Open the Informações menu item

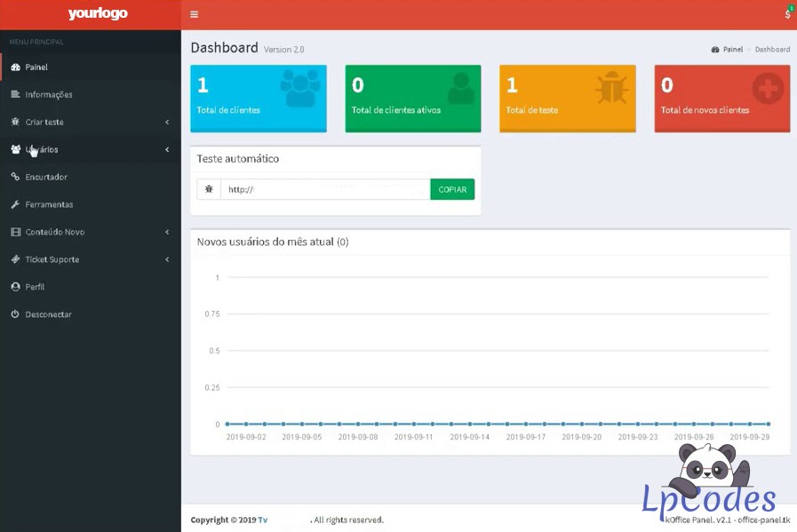click(49, 95)
